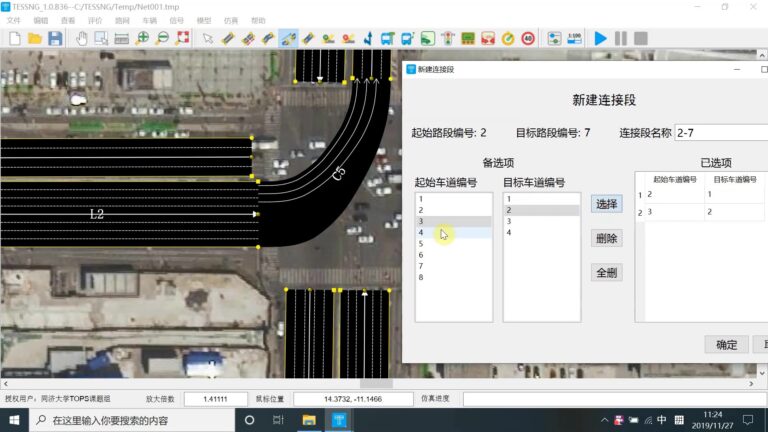Select the arrow pointer tool

coord(208,38)
